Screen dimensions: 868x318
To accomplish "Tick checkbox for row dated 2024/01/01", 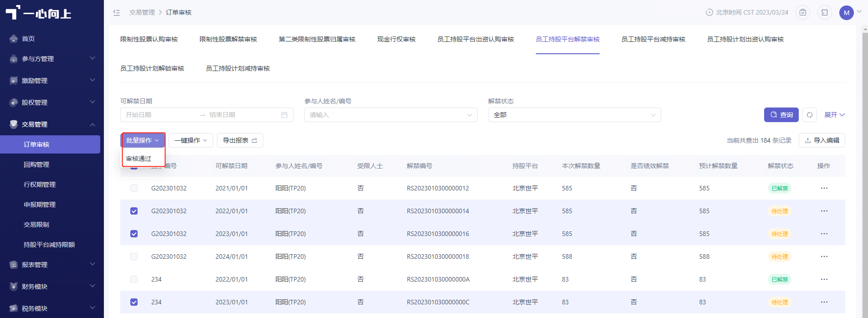I will click(x=134, y=256).
